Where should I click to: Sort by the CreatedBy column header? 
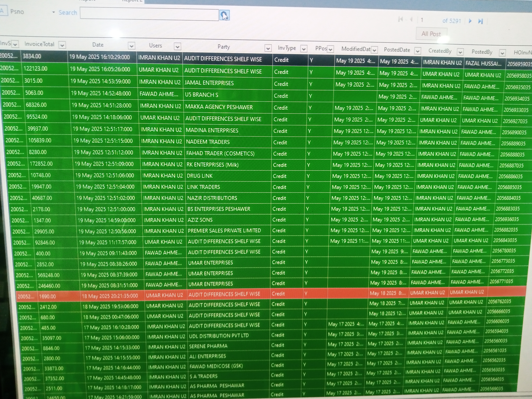pyautogui.click(x=440, y=51)
